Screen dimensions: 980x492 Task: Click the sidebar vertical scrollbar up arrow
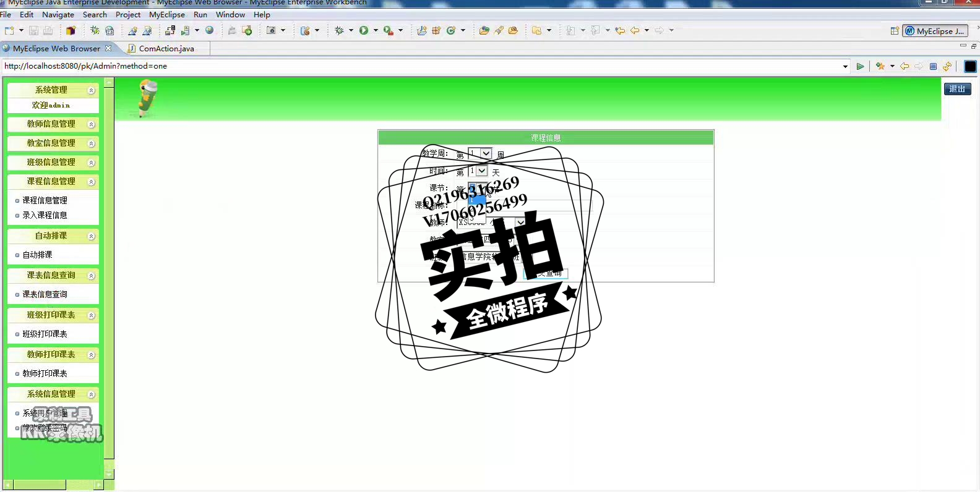[109, 82]
